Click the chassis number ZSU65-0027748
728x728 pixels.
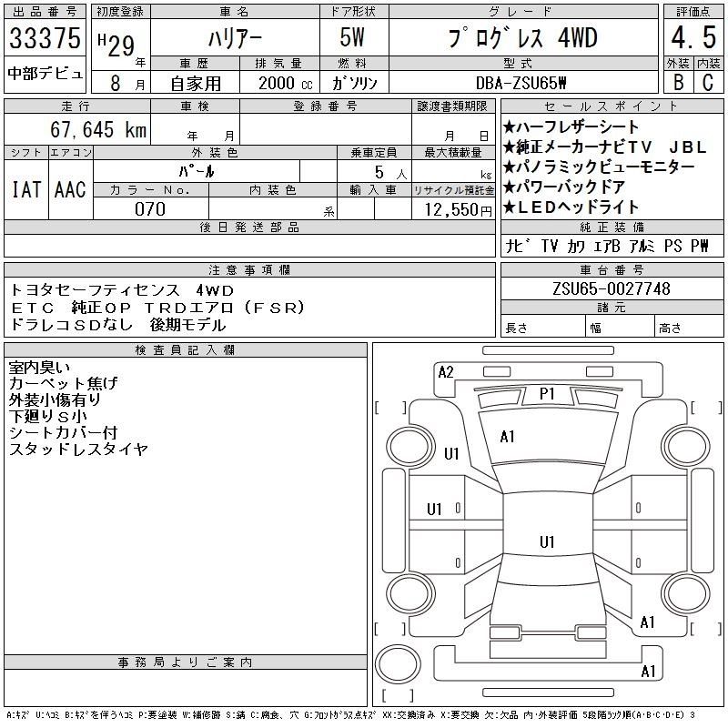612,288
